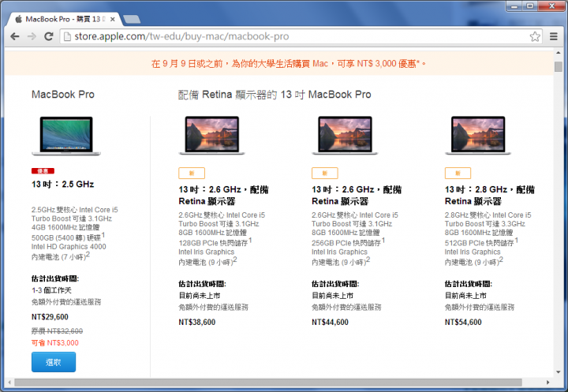This screenshot has width=568, height=392.
Task: Click the 13 吋 2.5 GHz MacBook Pro image
Action: coord(66,136)
